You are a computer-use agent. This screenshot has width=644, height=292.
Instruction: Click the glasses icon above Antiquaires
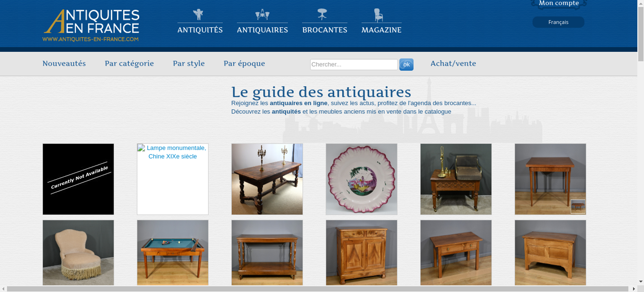262,14
